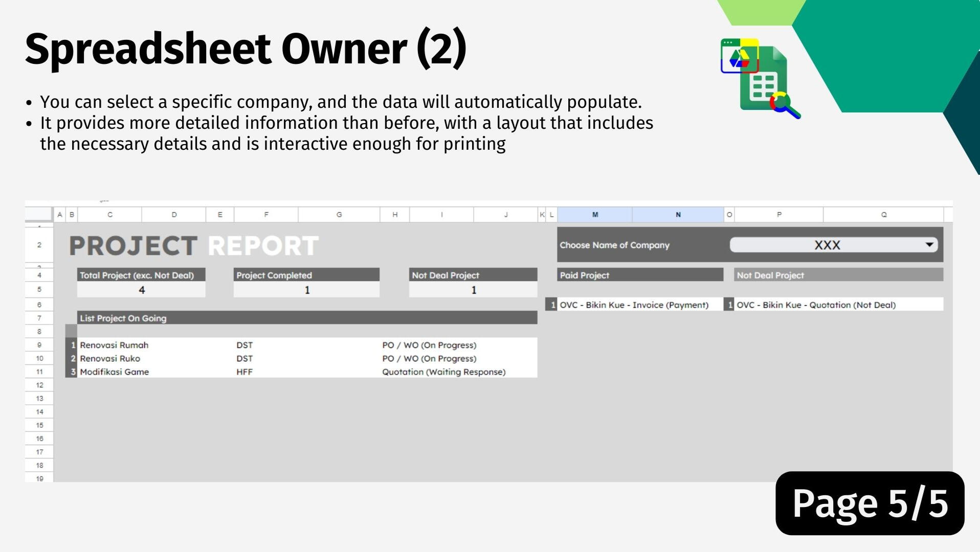Image resolution: width=980 pixels, height=552 pixels.
Task: Click the Google Drive window icon
Action: click(740, 56)
